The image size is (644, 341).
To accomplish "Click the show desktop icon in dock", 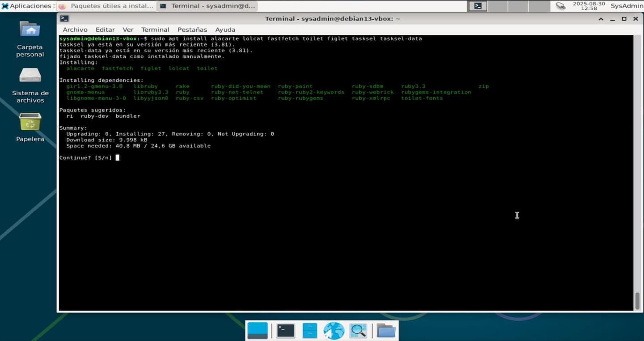I will point(258,331).
